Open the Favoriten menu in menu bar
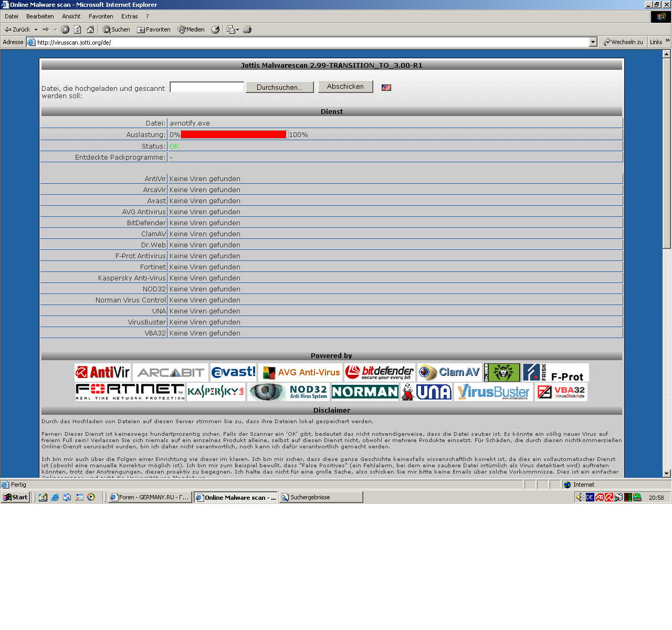Screen dimensions: 672x630 coord(101,16)
